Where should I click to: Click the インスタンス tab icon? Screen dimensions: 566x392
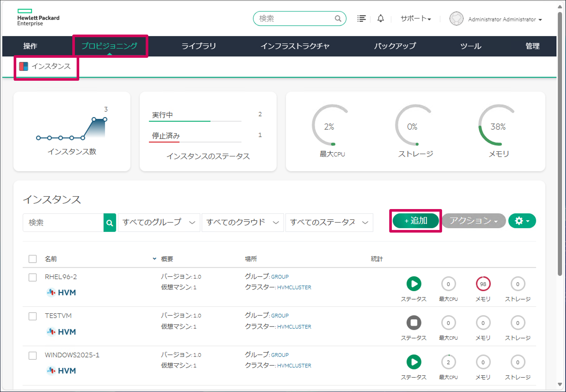(x=24, y=66)
